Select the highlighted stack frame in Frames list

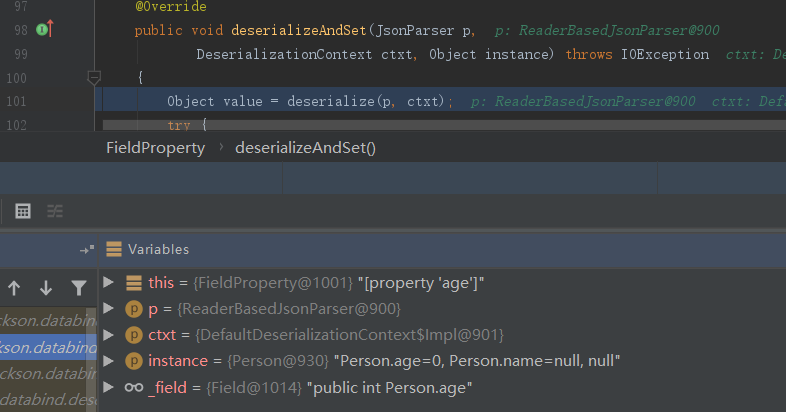click(48, 347)
